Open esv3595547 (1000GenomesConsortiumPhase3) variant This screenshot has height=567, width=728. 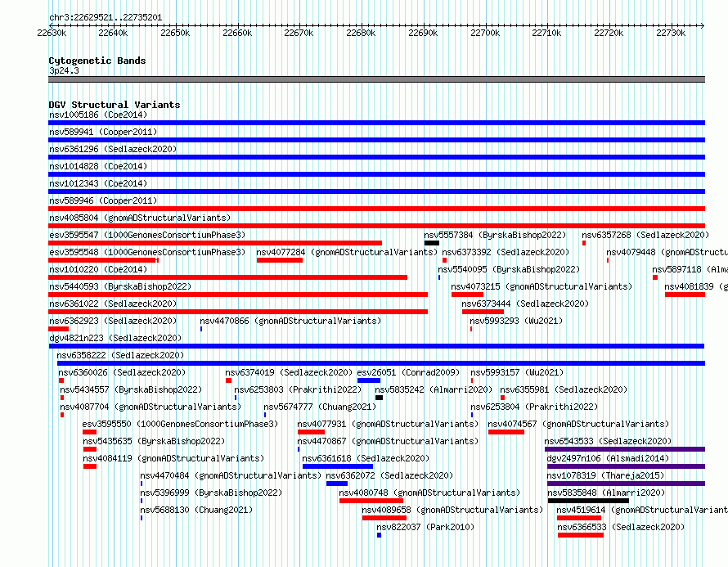(147, 235)
